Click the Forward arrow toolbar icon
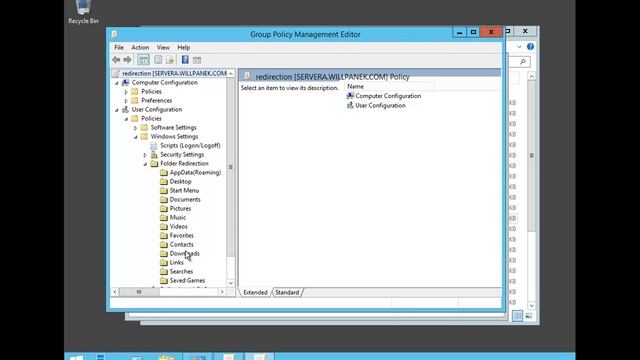 pos(127,60)
